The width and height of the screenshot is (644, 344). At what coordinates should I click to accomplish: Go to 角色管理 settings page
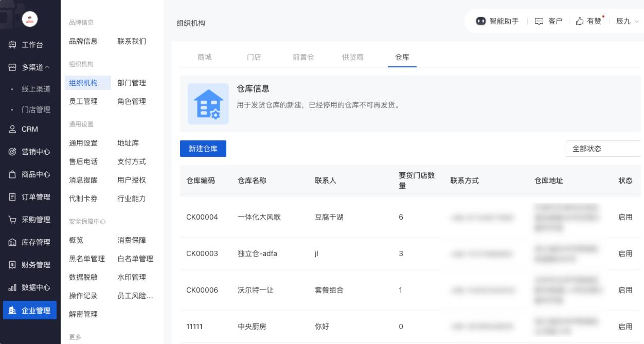point(132,101)
